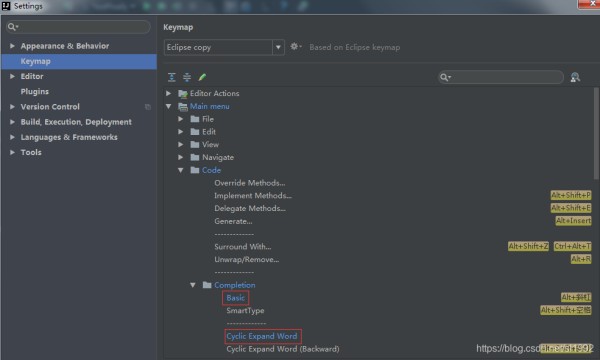Open the keymap gear settings icon
This screenshot has width=600, height=360.
point(295,47)
